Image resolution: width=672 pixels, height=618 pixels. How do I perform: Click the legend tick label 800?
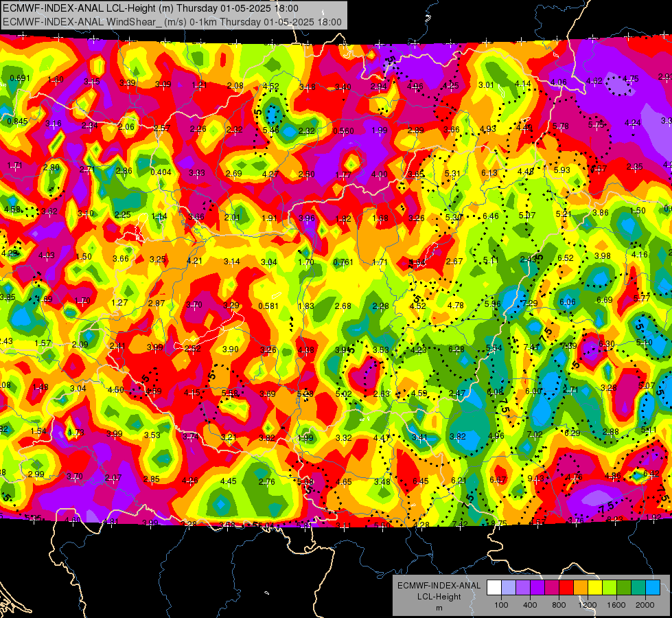(559, 605)
